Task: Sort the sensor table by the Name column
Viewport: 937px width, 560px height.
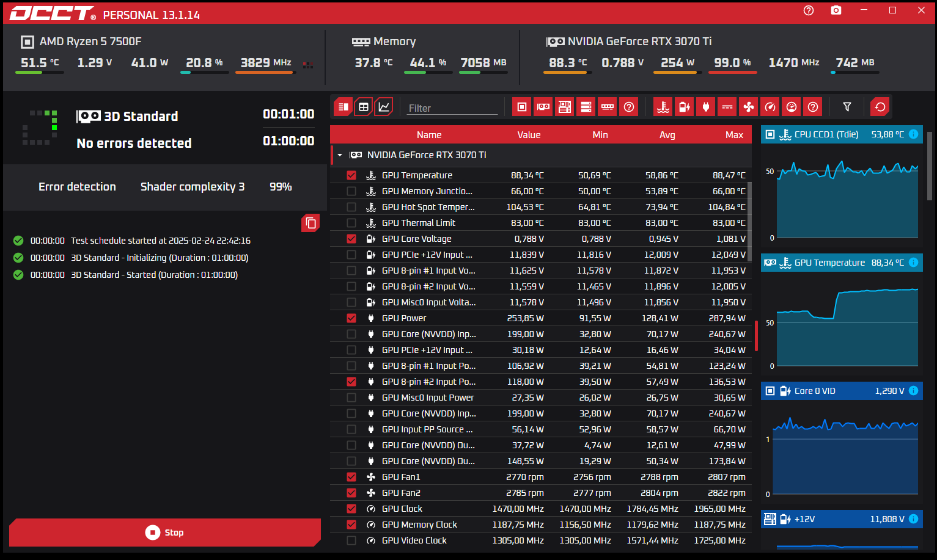Action: pyautogui.click(x=429, y=135)
